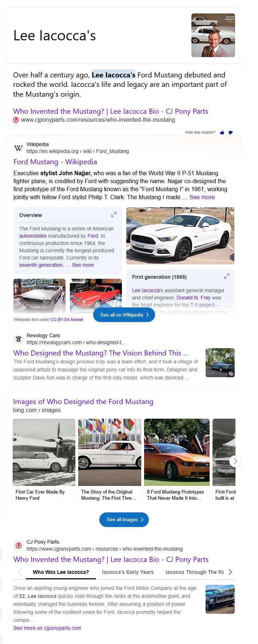This screenshot has width=258, height=644.
Task: Click the thumbs down feedback icon
Action: click(x=230, y=133)
